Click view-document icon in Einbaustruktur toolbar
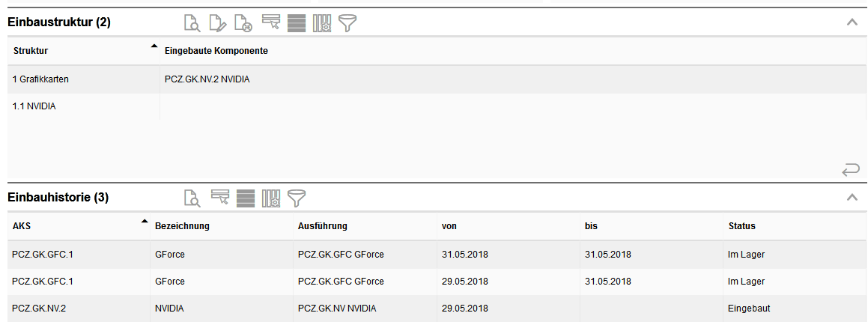Viewport: 868px width, 322px height. click(192, 23)
